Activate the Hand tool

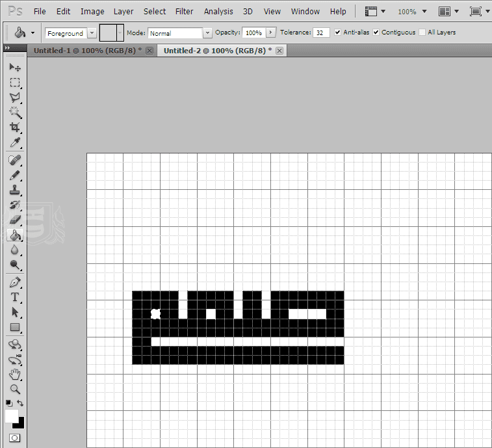(14, 374)
